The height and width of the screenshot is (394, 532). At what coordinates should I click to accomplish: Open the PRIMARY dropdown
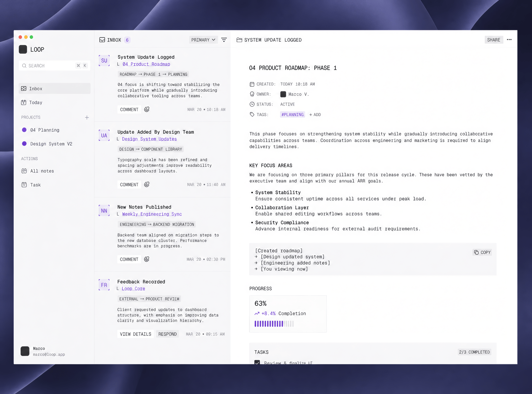[203, 40]
